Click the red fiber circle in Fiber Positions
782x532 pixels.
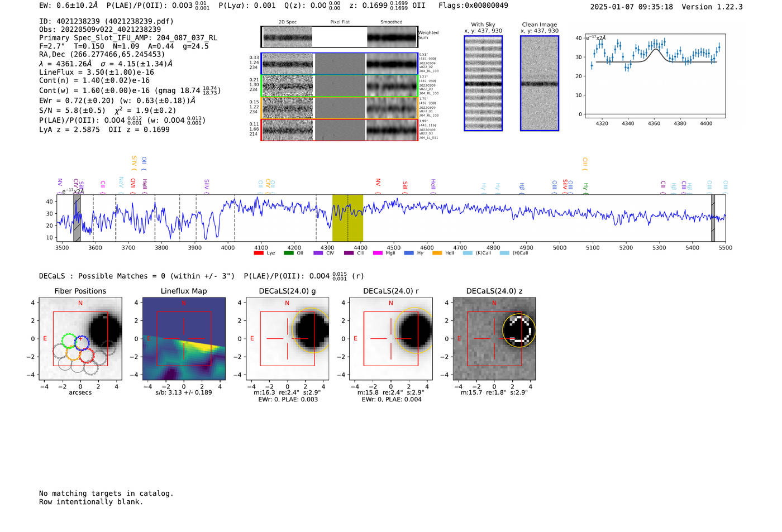87,355
